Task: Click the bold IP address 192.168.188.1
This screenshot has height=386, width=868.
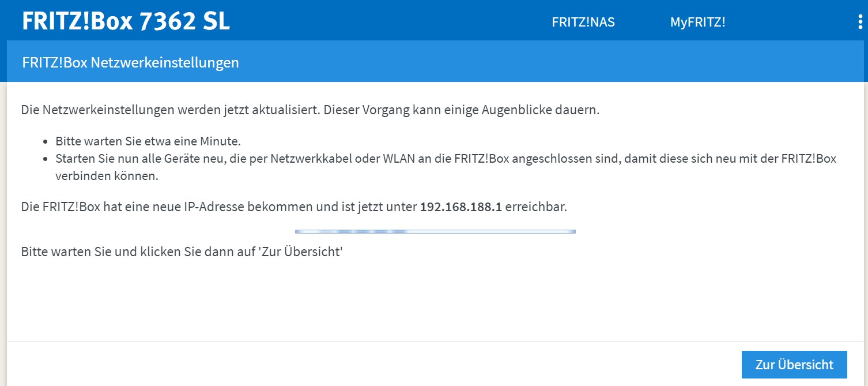Action: tap(461, 207)
